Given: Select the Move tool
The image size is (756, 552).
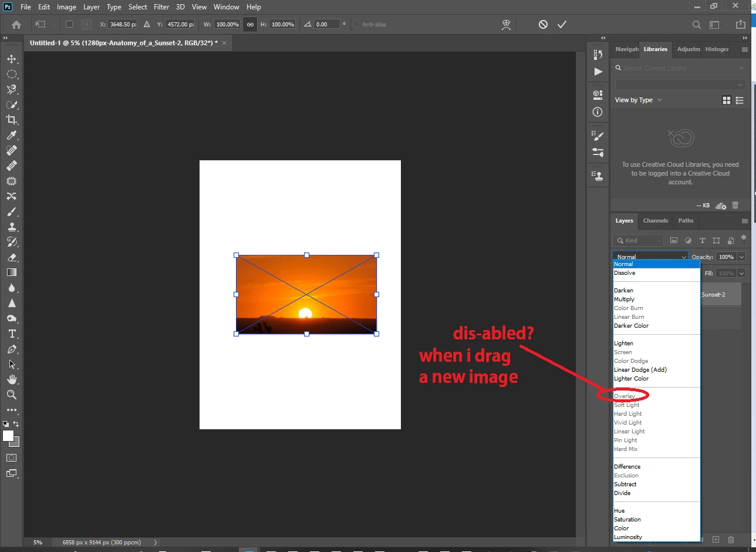Looking at the screenshot, I should (x=11, y=59).
